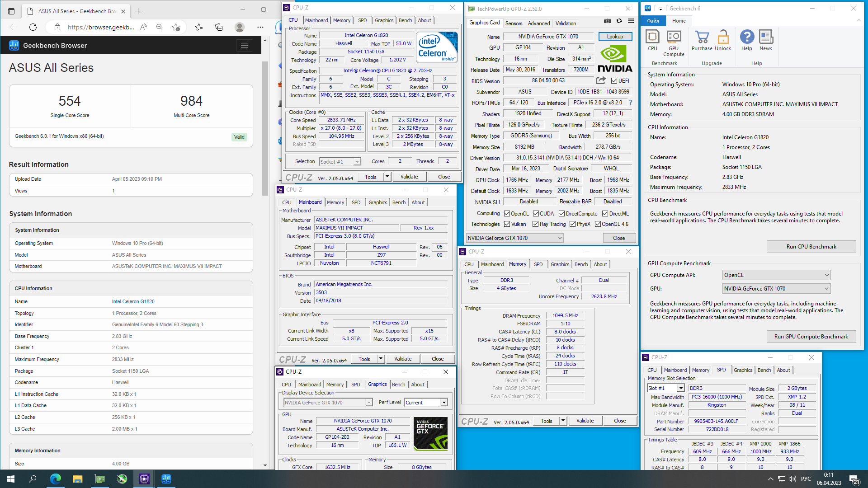Open the Edge Favorites list
This screenshot has width=868, height=488.
pyautogui.click(x=199, y=27)
